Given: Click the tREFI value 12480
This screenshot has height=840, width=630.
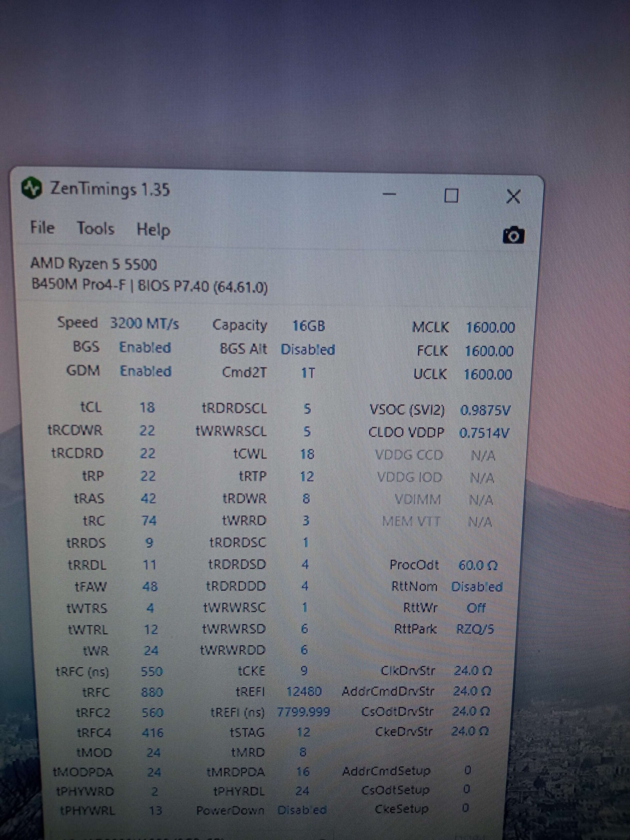Looking at the screenshot, I should click(x=304, y=691).
